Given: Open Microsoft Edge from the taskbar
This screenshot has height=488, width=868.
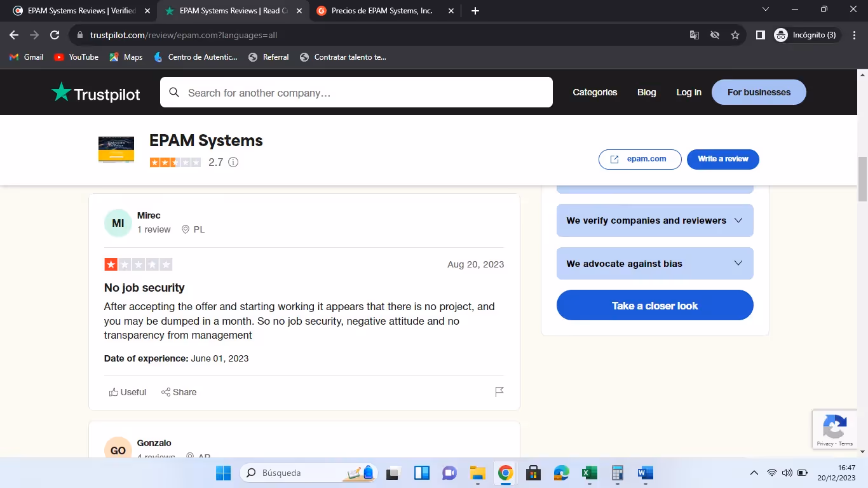Looking at the screenshot, I should coord(561,473).
